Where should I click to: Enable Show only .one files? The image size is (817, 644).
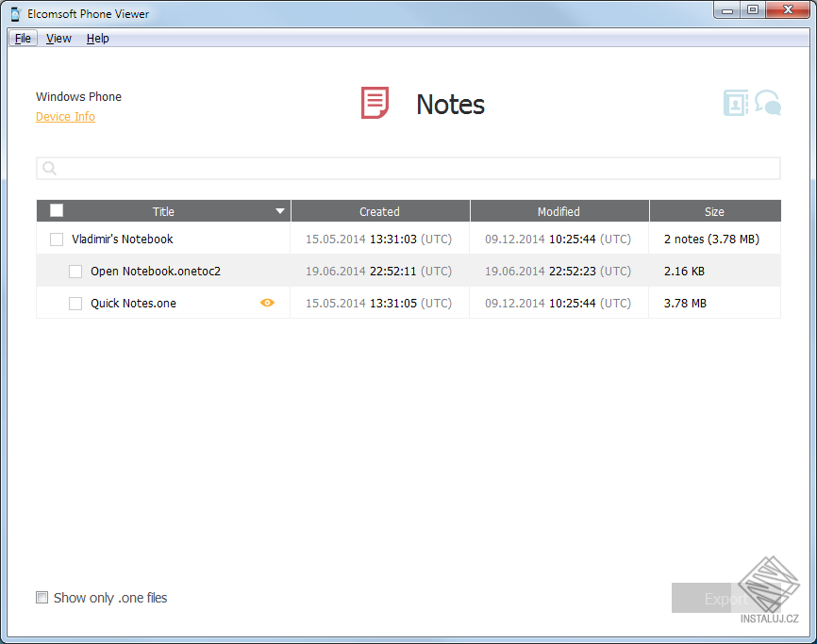pos(42,597)
